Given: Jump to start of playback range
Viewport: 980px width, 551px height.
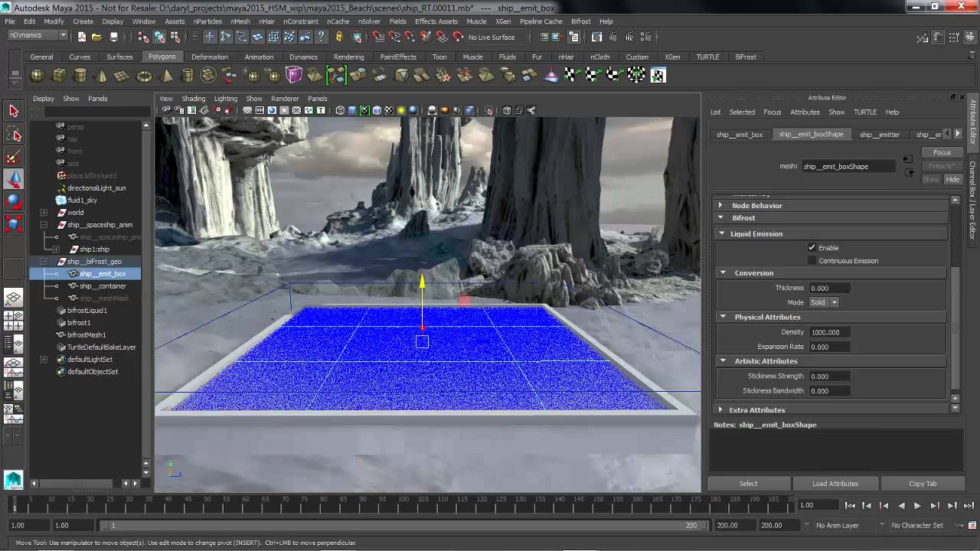Looking at the screenshot, I should click(850, 506).
